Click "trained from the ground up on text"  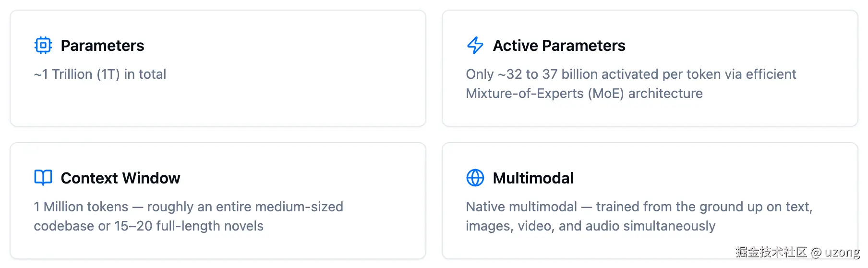[704, 207]
